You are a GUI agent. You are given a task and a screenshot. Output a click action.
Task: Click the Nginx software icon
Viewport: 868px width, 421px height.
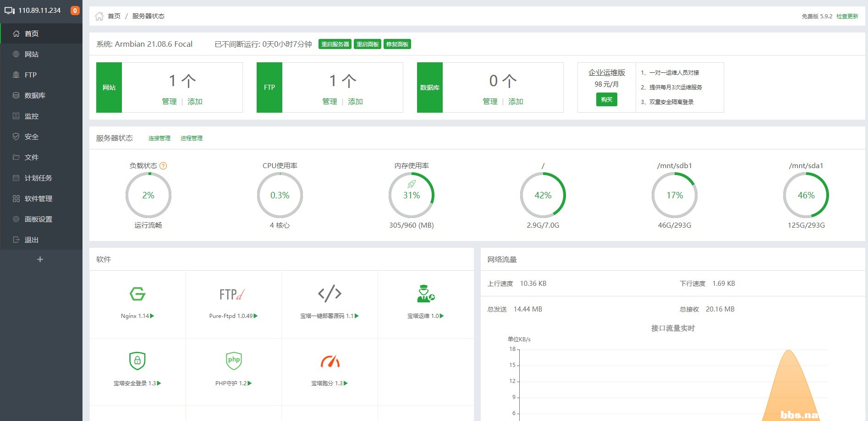pyautogui.click(x=137, y=294)
